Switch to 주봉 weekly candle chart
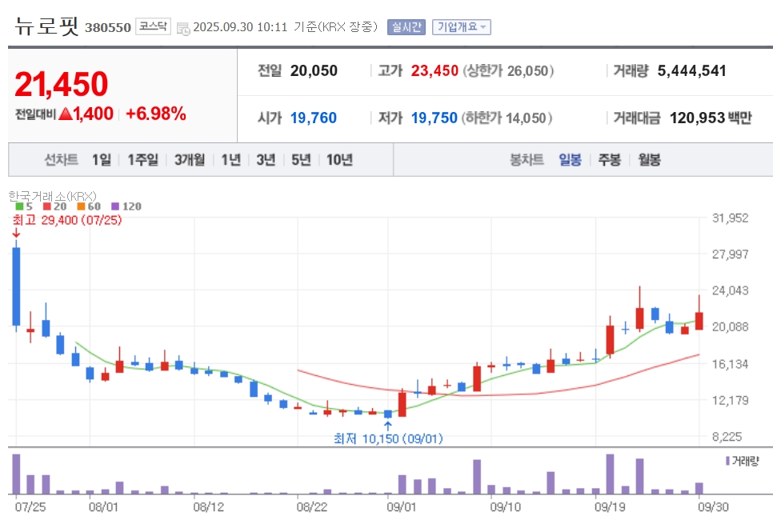The width and height of the screenshot is (773, 532). (x=609, y=160)
